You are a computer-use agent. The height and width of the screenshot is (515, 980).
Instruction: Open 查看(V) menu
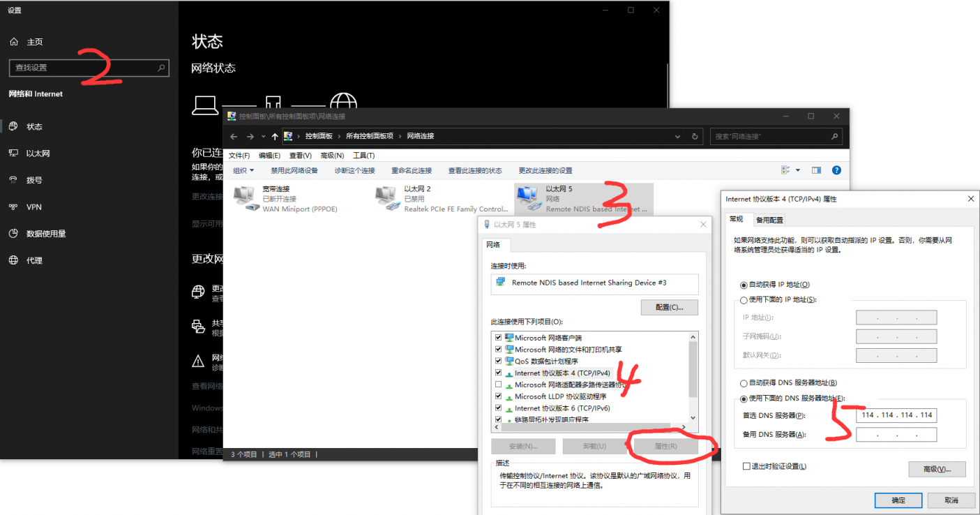301,156
